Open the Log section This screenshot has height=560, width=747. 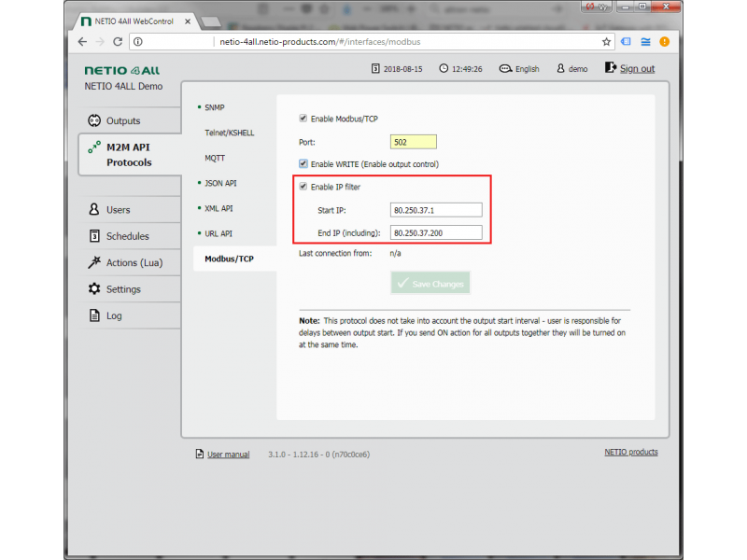(130, 315)
